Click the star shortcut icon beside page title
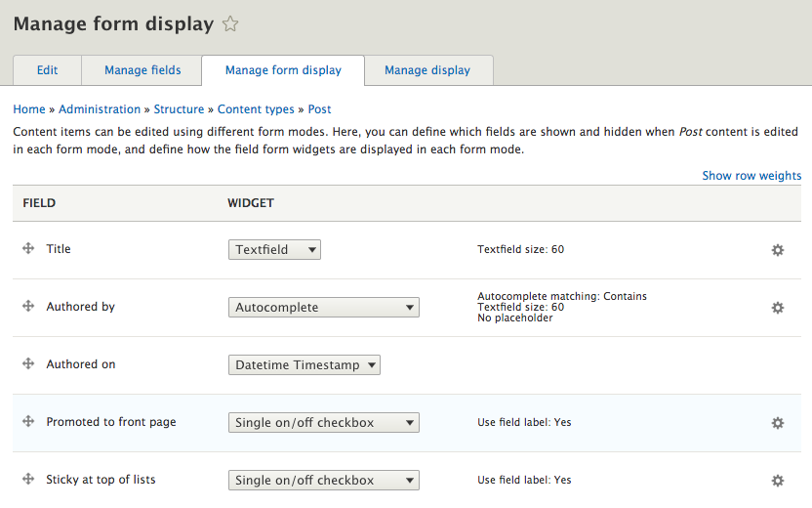The height and width of the screenshot is (508, 812). tap(230, 24)
